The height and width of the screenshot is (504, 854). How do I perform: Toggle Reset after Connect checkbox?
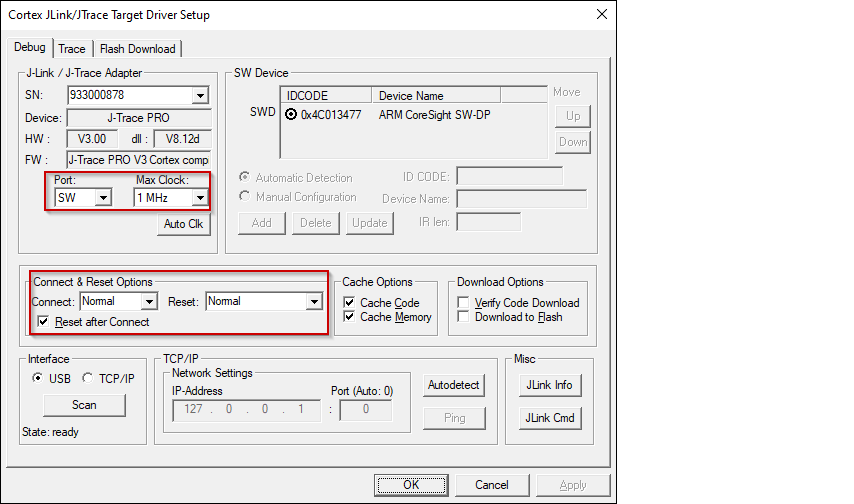(x=43, y=322)
